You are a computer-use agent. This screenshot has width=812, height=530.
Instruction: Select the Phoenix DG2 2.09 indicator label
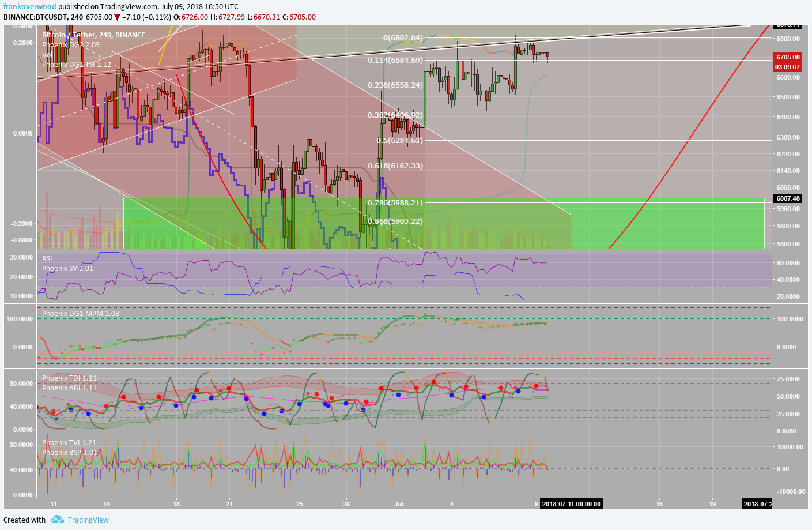pos(70,44)
